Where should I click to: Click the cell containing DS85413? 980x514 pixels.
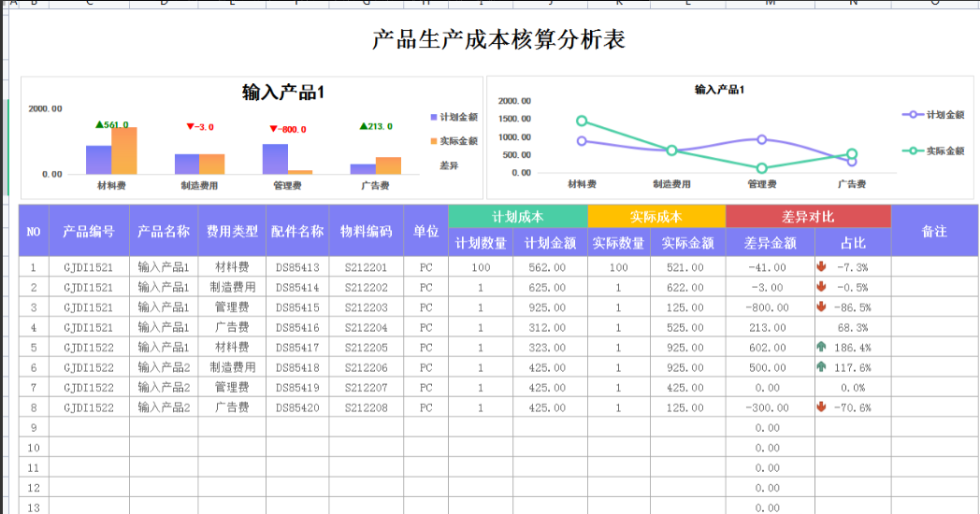297,267
